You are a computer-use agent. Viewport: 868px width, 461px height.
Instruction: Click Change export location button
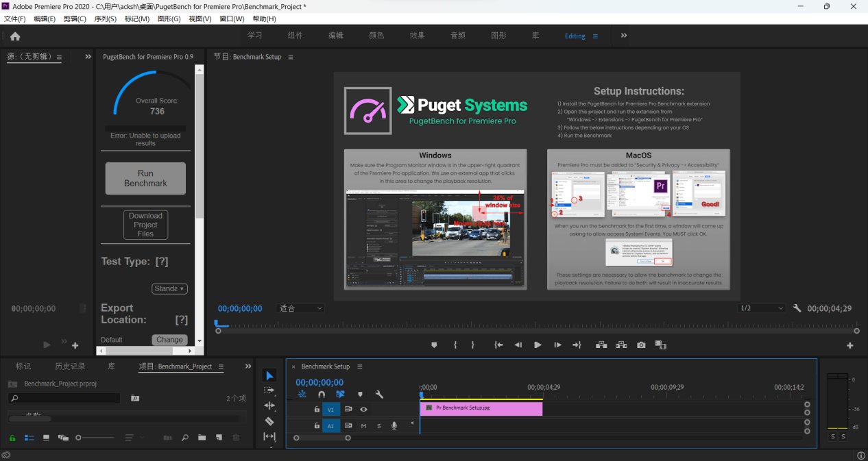pyautogui.click(x=169, y=340)
